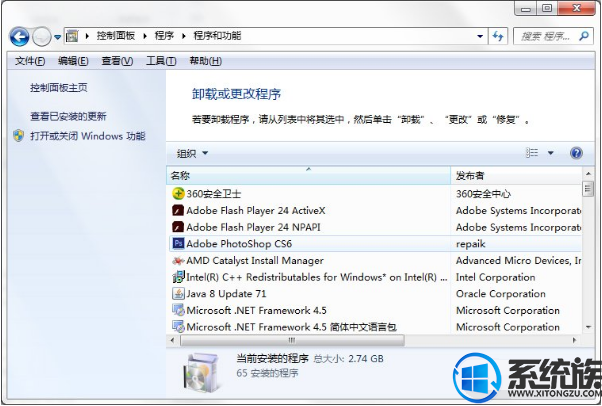Click the refresh button beside address bar
The width and height of the screenshot is (602, 406).
point(498,36)
